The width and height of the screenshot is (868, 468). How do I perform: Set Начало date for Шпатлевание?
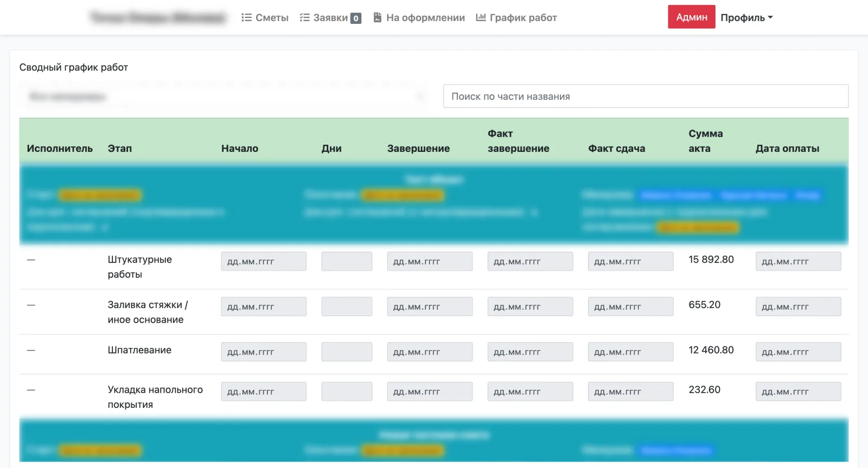pyautogui.click(x=264, y=352)
